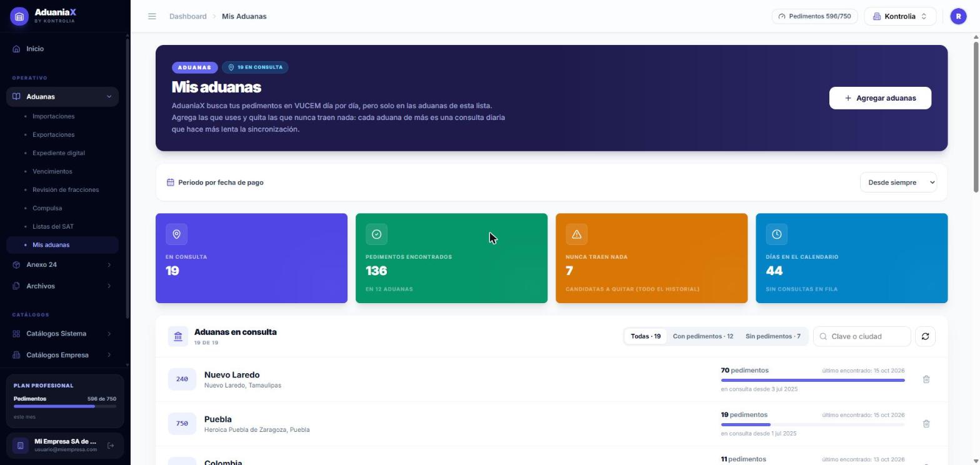Open Revisión de fracciones

click(65, 190)
